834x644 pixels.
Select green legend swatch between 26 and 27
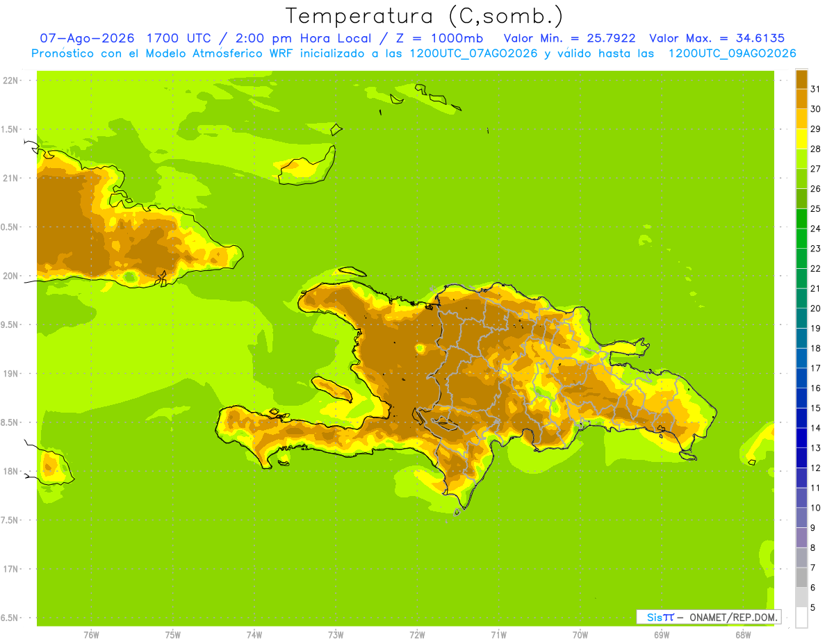[x=801, y=179]
